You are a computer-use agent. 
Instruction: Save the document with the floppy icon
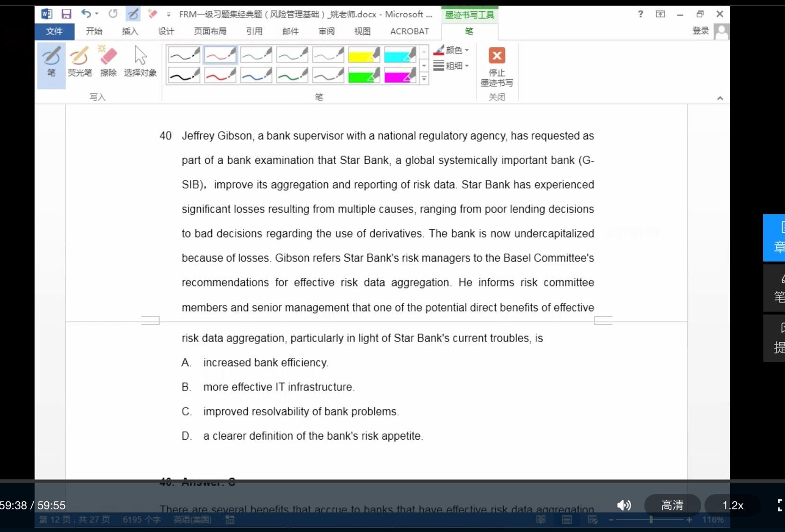(66, 14)
